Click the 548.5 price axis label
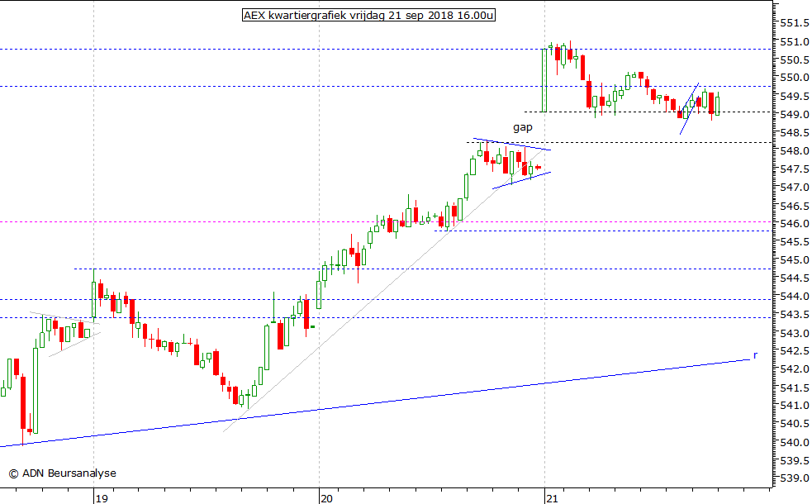812x504 pixels. [795, 133]
